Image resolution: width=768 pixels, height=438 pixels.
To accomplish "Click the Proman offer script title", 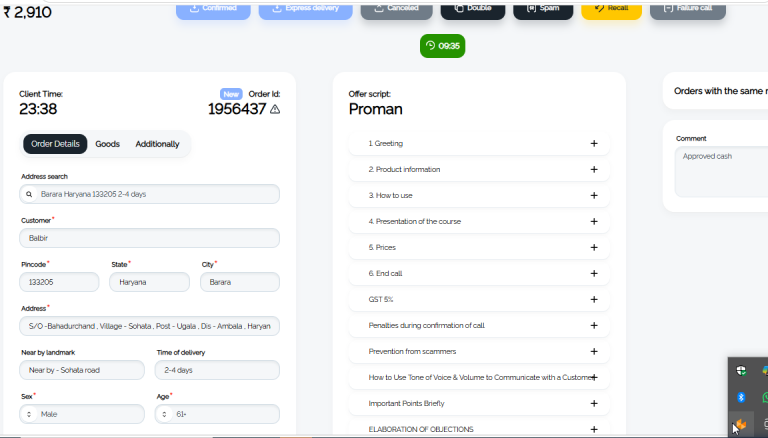I will click(x=376, y=109).
